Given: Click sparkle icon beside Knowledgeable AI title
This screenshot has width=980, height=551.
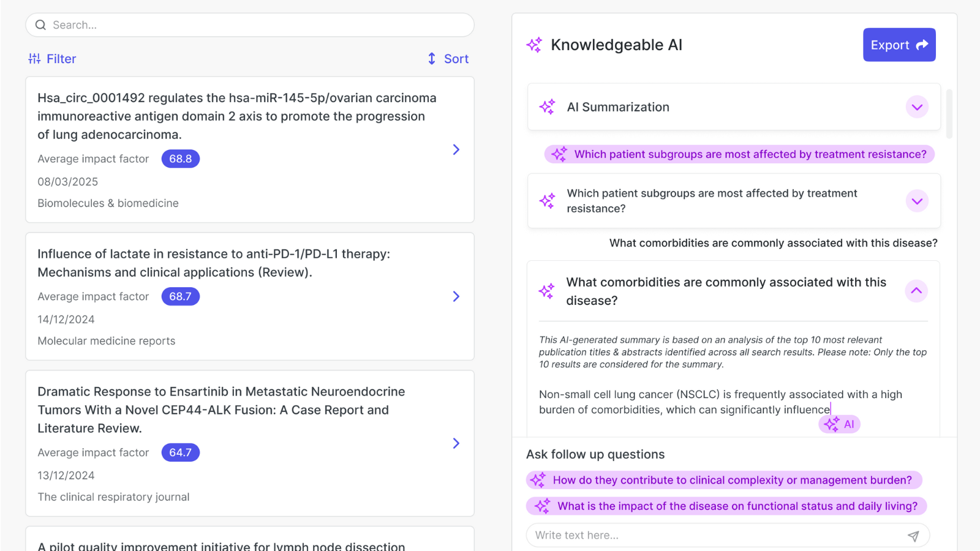Looking at the screenshot, I should click(534, 45).
